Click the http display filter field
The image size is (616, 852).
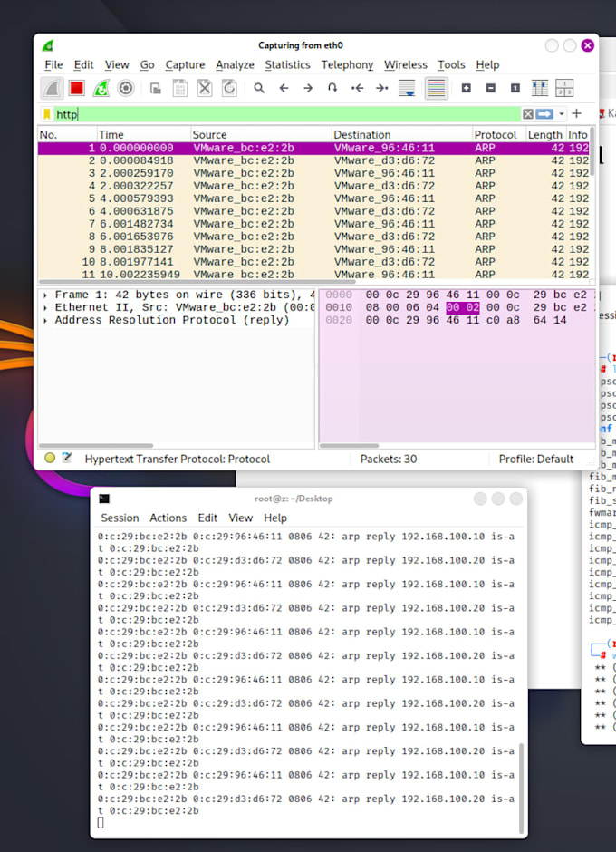coord(287,114)
